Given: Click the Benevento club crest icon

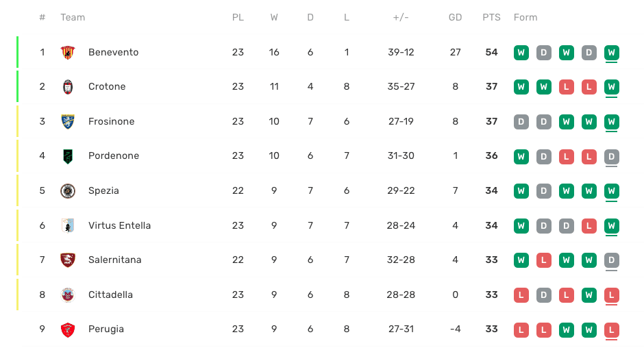Looking at the screenshot, I should click(x=67, y=52).
